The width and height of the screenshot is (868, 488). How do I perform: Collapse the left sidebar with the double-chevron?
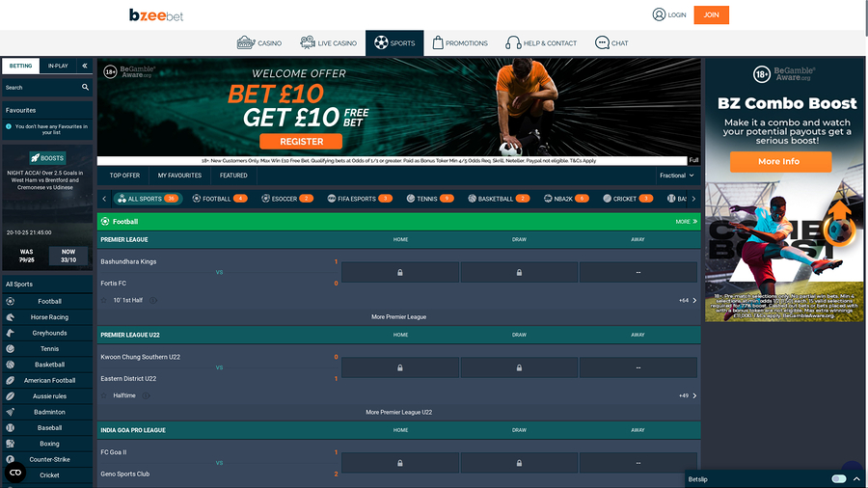(85, 66)
